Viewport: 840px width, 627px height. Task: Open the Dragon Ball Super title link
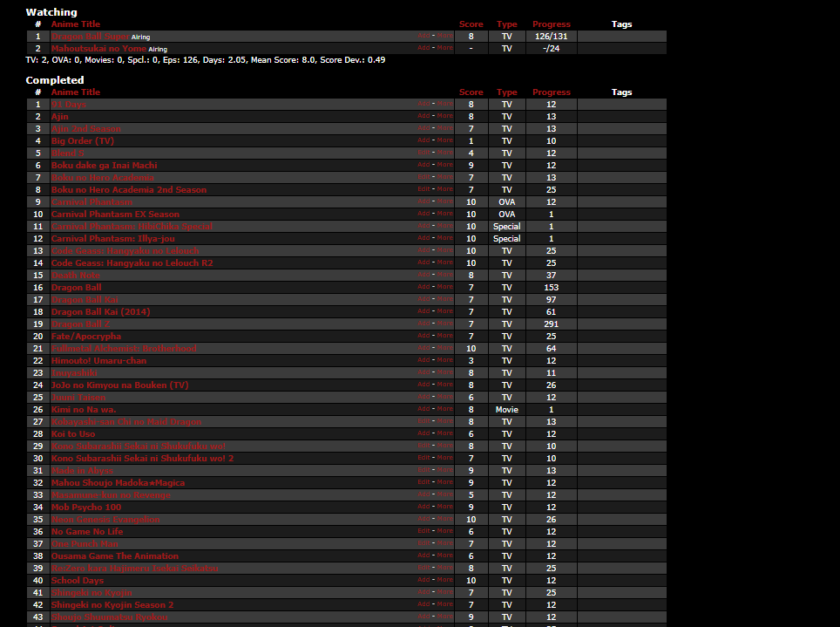point(91,37)
